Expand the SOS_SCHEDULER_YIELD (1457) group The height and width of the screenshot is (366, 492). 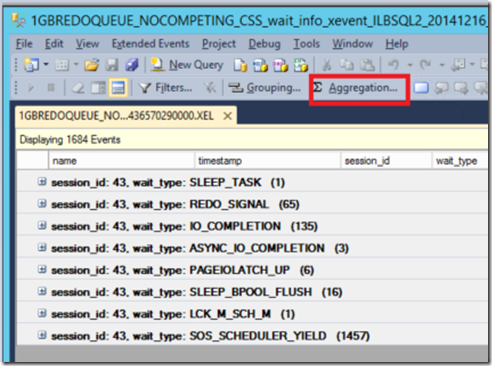(42, 335)
